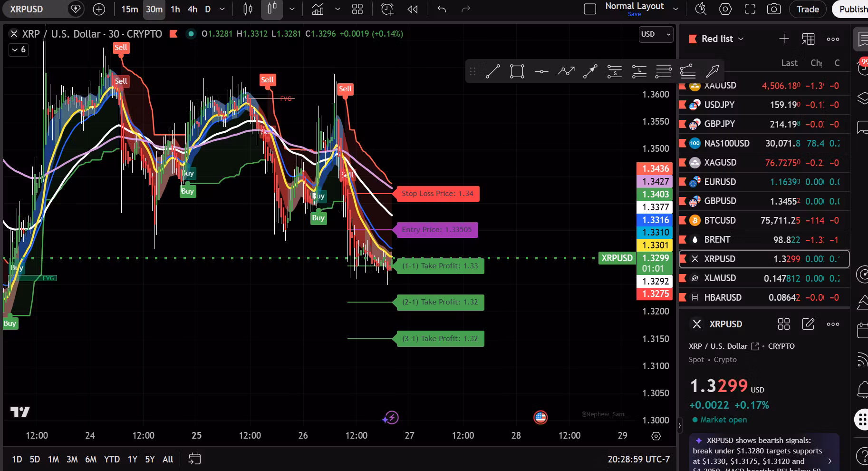Open the Indicators chart icon

[x=318, y=9]
